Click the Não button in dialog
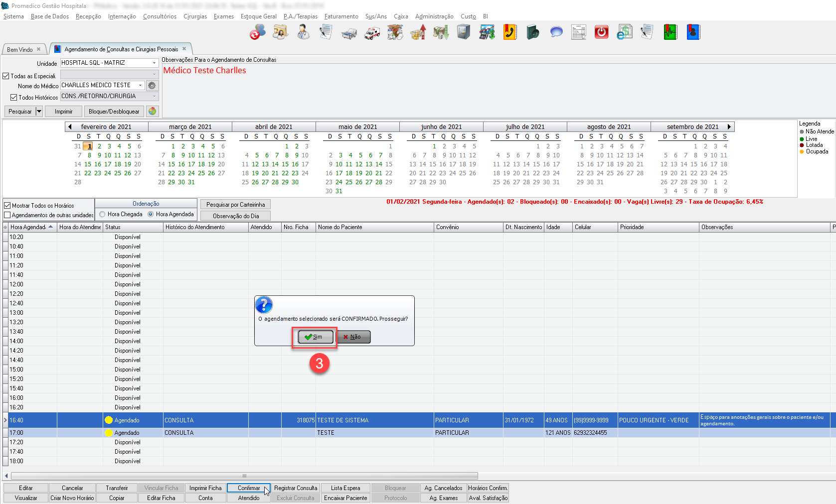The image size is (836, 504). (353, 337)
